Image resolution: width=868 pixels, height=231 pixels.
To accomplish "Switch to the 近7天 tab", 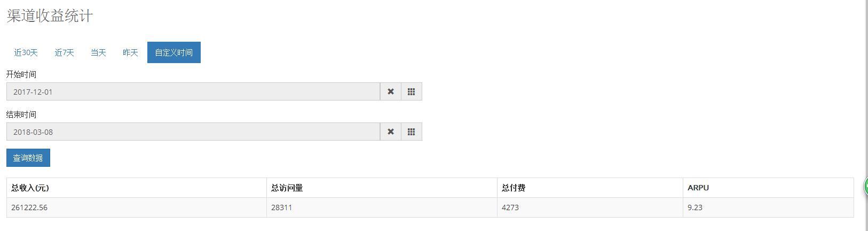I will pos(64,52).
